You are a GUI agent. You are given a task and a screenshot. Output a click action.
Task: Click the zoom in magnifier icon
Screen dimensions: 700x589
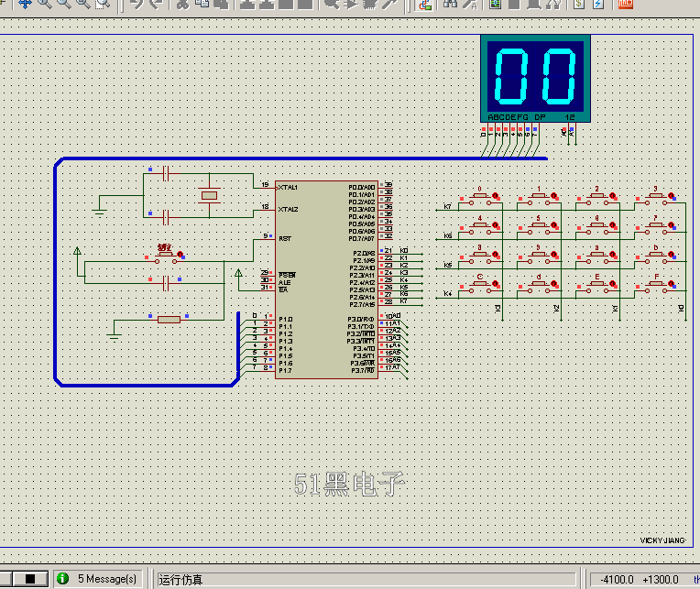[x=44, y=4]
